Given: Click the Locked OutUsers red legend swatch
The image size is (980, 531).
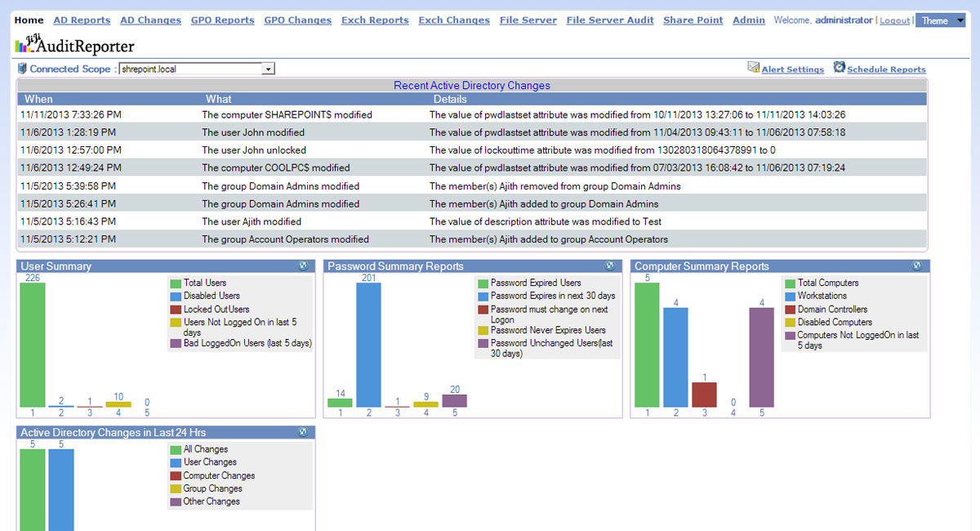Looking at the screenshot, I should 176,310.
